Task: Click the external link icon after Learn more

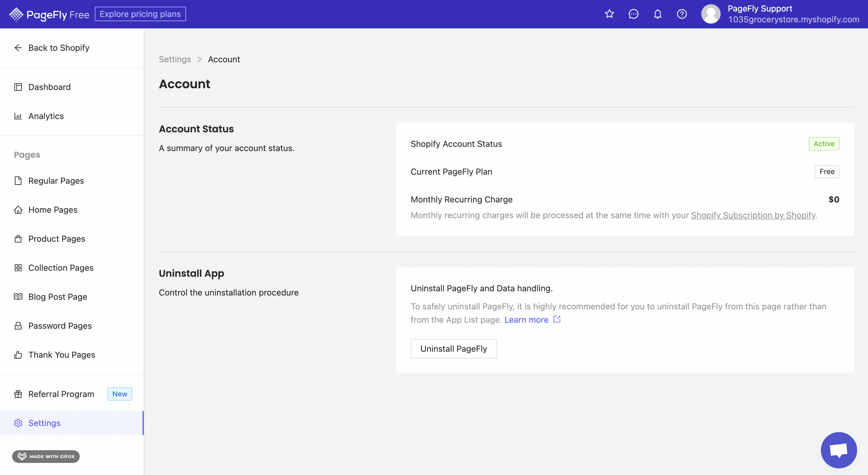Action: coord(557,319)
